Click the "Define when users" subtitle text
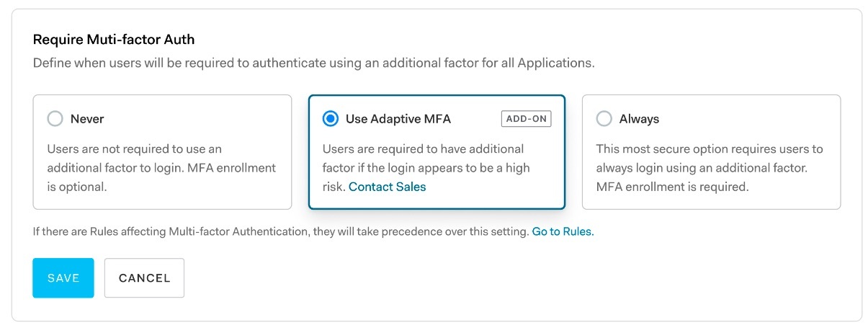Image resolution: width=868 pixels, height=333 pixels. click(313, 63)
